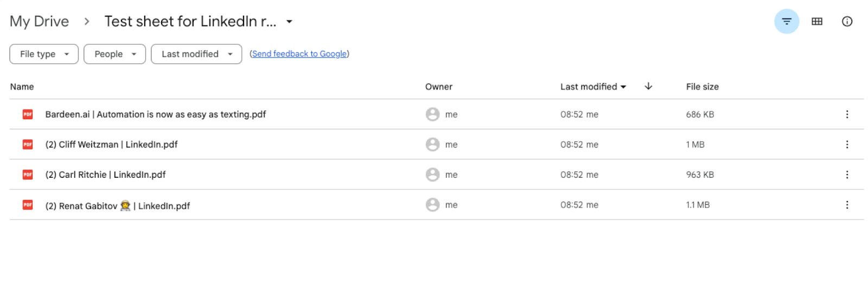
Task: Open the folder name dropdown arrow
Action: coord(289,22)
